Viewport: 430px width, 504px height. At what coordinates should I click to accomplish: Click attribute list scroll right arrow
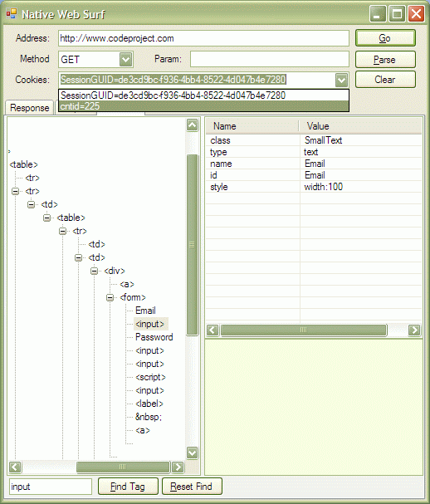coord(414,330)
